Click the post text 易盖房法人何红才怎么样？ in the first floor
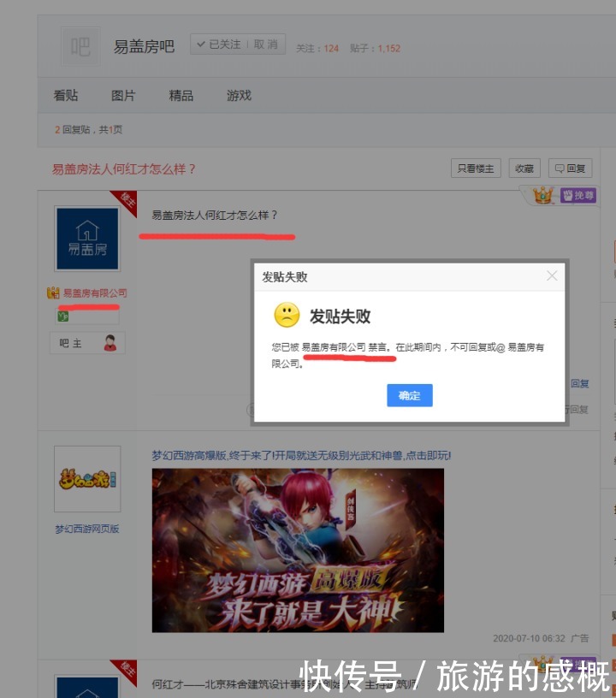Viewport: 616px width, 698px height. [215, 216]
